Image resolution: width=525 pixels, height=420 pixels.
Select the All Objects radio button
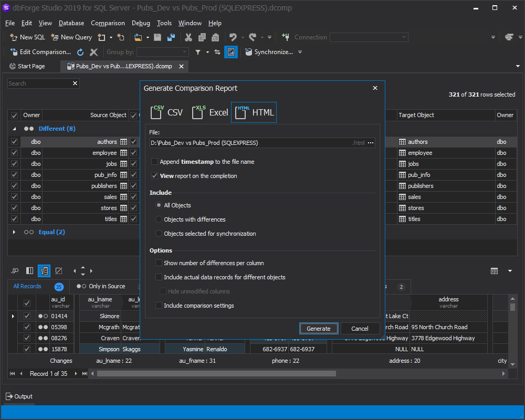pyautogui.click(x=159, y=205)
